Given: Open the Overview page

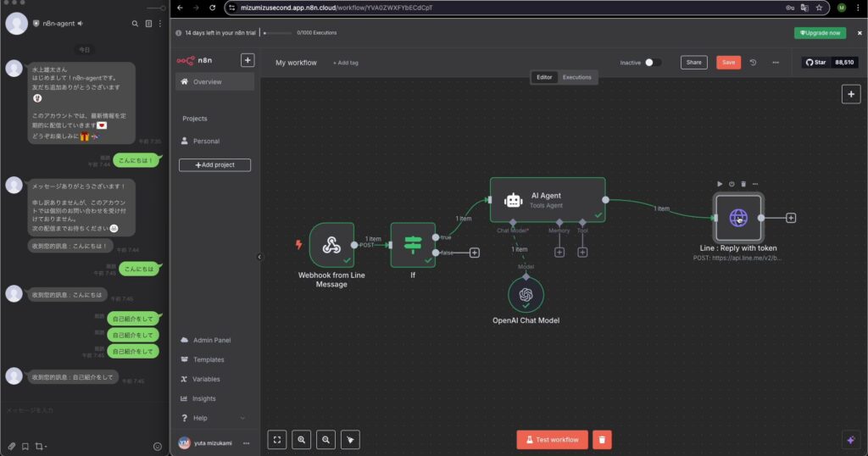Looking at the screenshot, I should (214, 82).
